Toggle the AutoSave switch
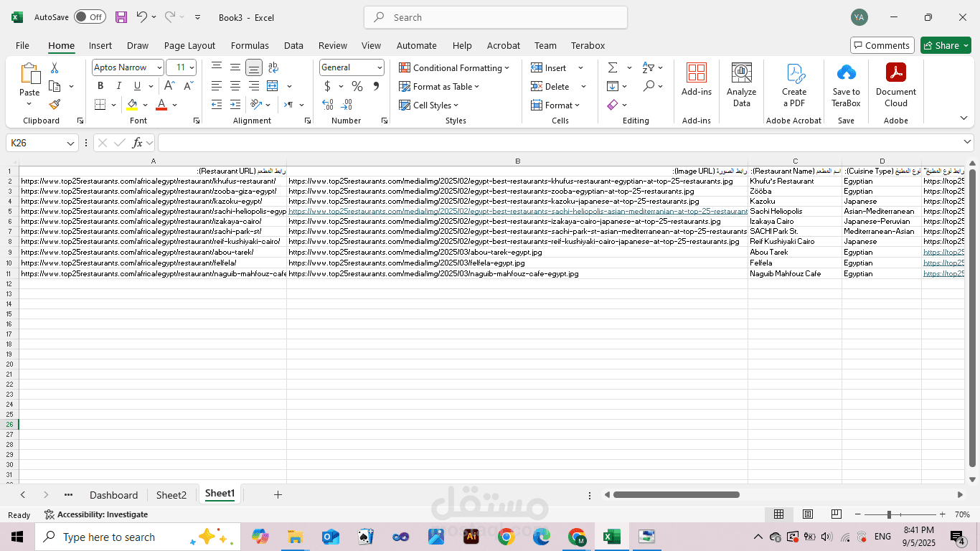Image resolution: width=980 pixels, height=551 pixels. (90, 17)
